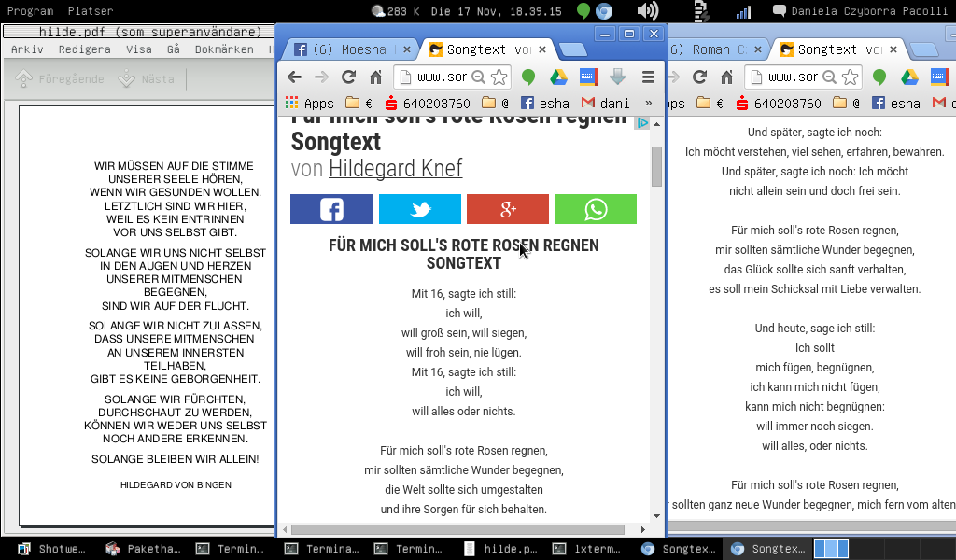956x560 pixels.
Task: Click the blue extension icon beside Drive in front Chrome
Action: tap(588, 77)
